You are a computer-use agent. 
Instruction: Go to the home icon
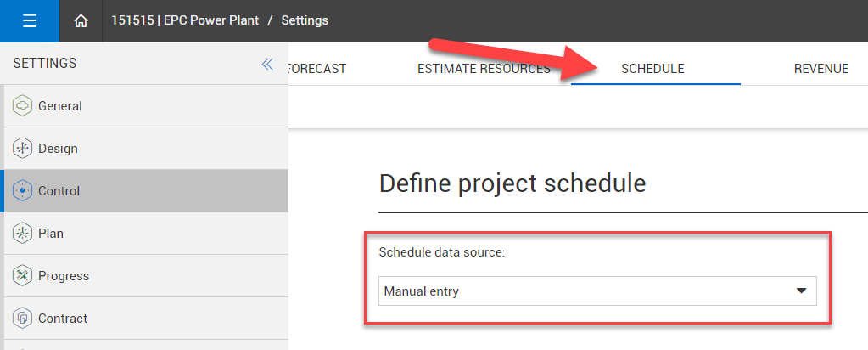[81, 20]
